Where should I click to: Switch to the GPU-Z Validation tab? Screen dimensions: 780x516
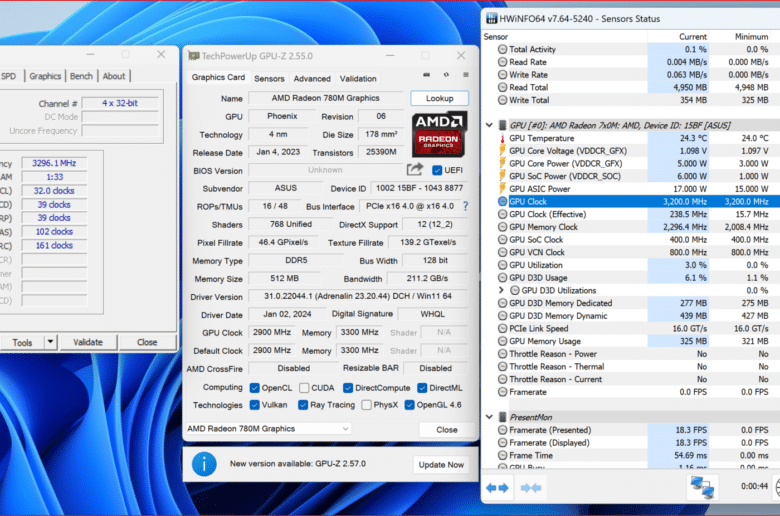pyautogui.click(x=358, y=79)
